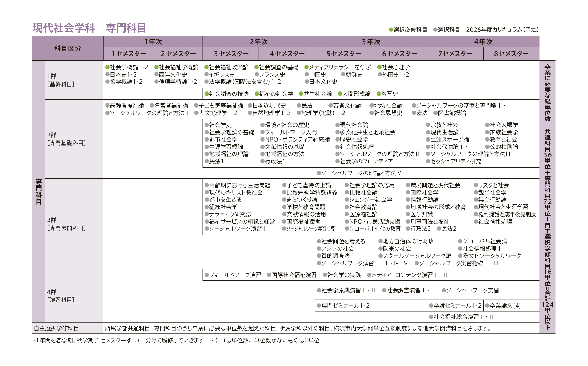Click the course '西洋文化史'
Viewport: 588px width, 366px height.
click(171, 74)
